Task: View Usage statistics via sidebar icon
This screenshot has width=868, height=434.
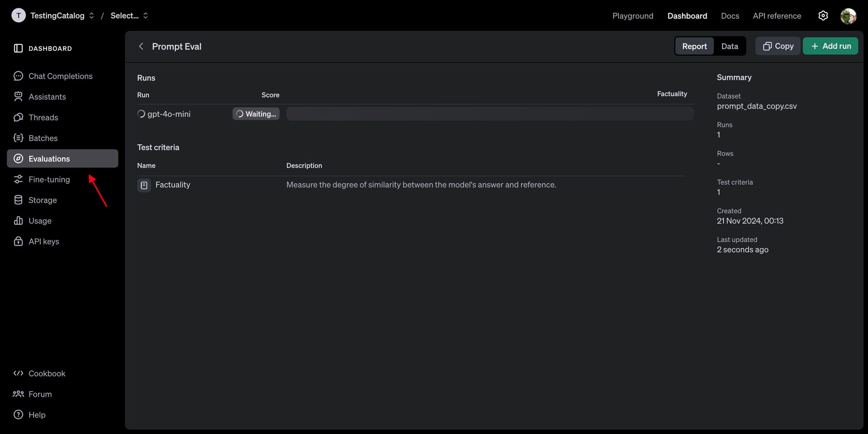Action: coord(18,220)
